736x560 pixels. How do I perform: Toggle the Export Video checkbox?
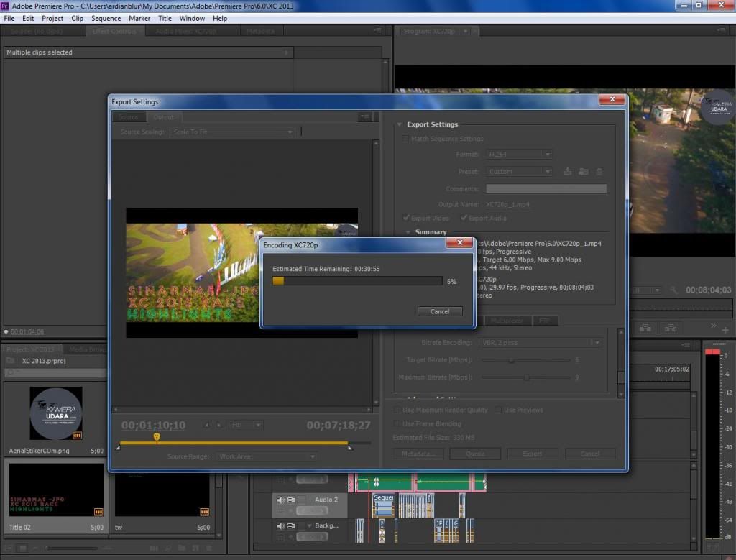407,218
